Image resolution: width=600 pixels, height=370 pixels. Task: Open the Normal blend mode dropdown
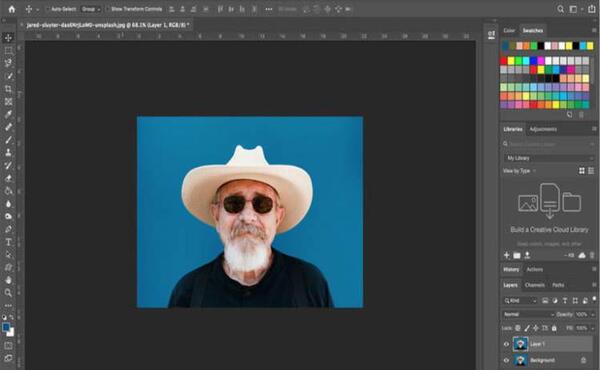[528, 314]
